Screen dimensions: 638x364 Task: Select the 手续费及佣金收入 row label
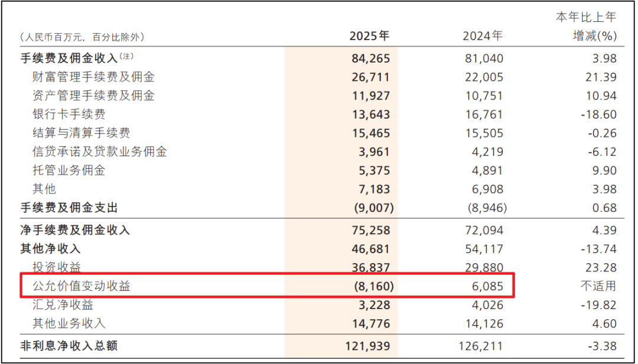(69, 58)
